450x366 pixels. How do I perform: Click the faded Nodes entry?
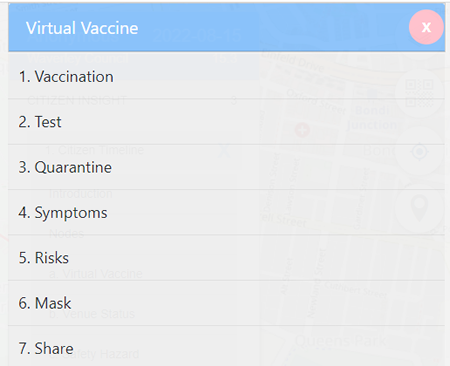click(66, 234)
